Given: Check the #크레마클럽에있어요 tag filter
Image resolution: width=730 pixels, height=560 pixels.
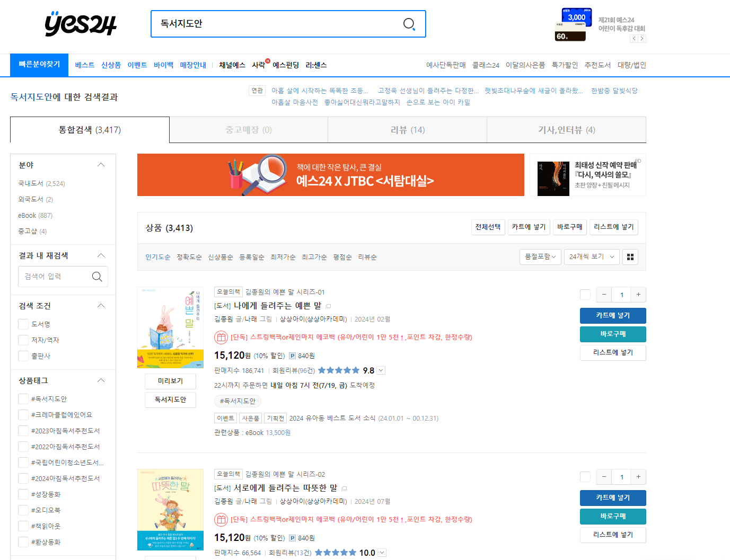Looking at the screenshot, I should (23, 415).
